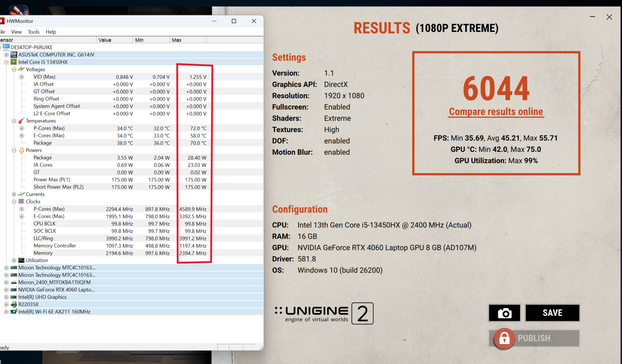
Task: Click the Intel Core i5 CPU icon
Action: point(14,62)
